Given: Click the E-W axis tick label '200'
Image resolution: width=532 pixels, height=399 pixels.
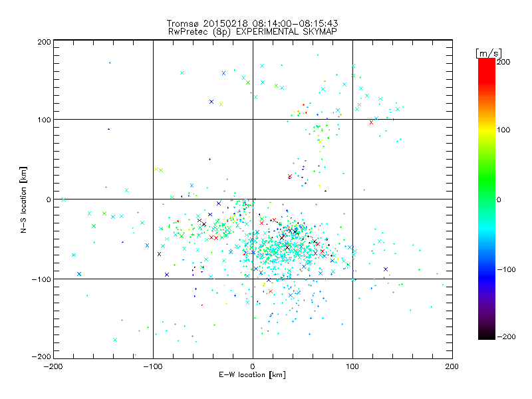Looking at the screenshot, I should (452, 366).
